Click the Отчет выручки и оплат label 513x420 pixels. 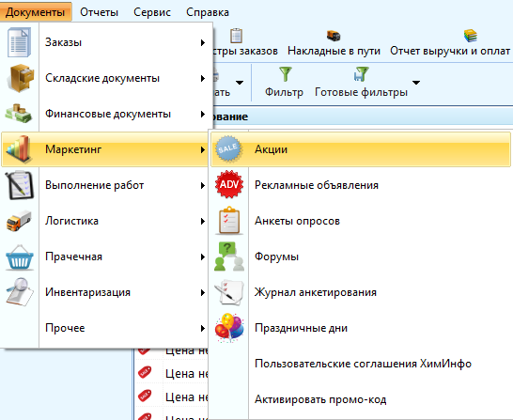[x=450, y=51]
